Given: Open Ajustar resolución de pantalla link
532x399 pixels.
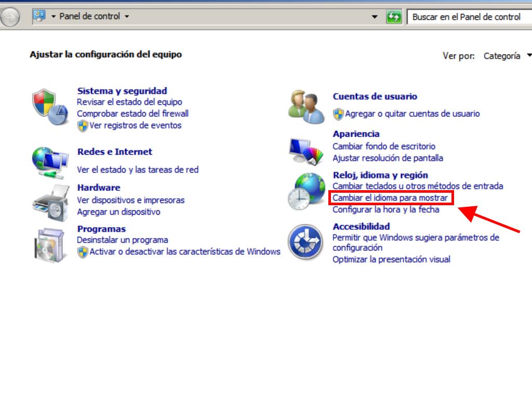Looking at the screenshot, I should tap(388, 158).
